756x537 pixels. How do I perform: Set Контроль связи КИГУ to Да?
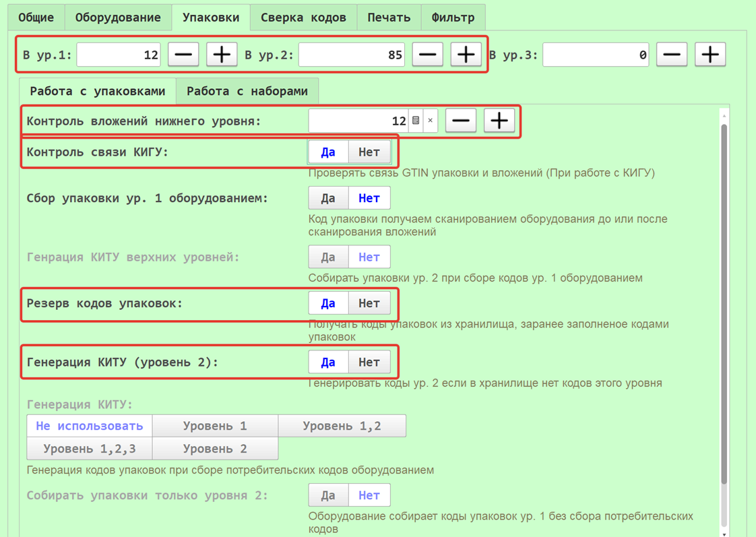tap(328, 152)
